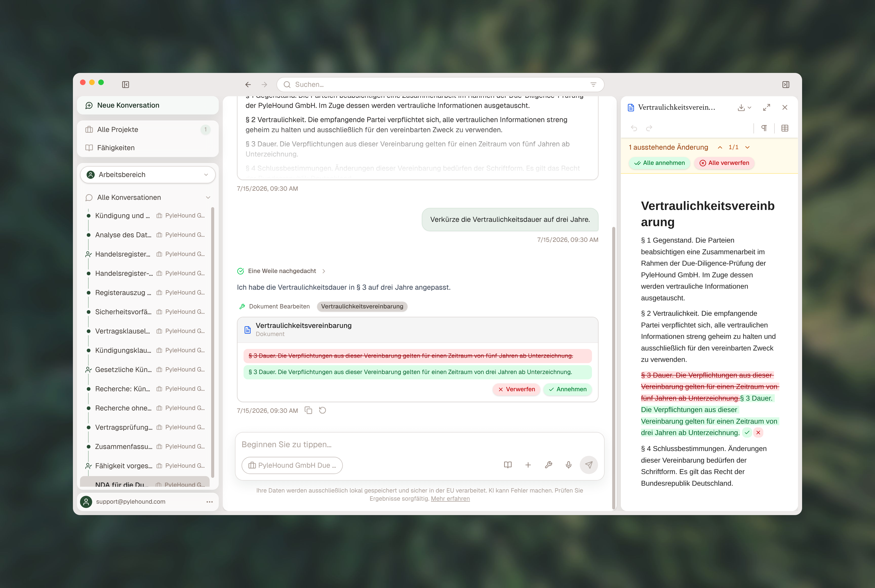Copy the assistant message
The height and width of the screenshot is (588, 875).
[308, 410]
